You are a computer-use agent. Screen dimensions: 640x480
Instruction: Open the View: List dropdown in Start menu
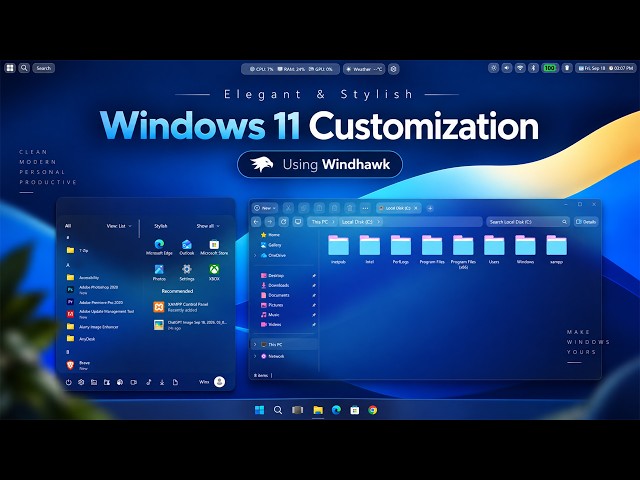pyautogui.click(x=119, y=226)
